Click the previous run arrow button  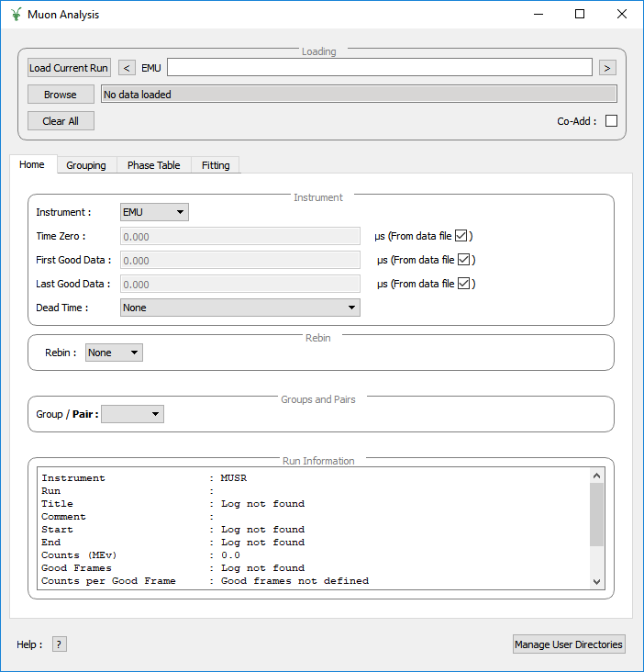128,68
